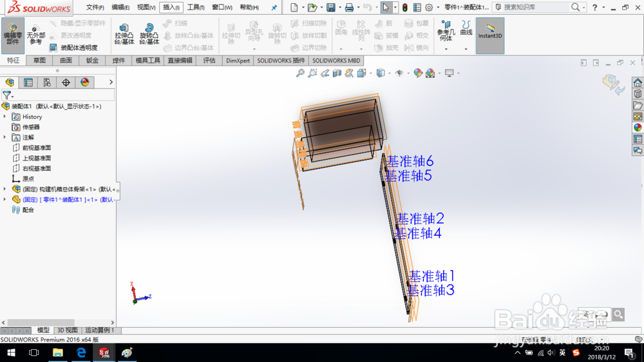This screenshot has height=362, width=644.
Task: Open the ConfigurationManager tab
Action: point(47,82)
